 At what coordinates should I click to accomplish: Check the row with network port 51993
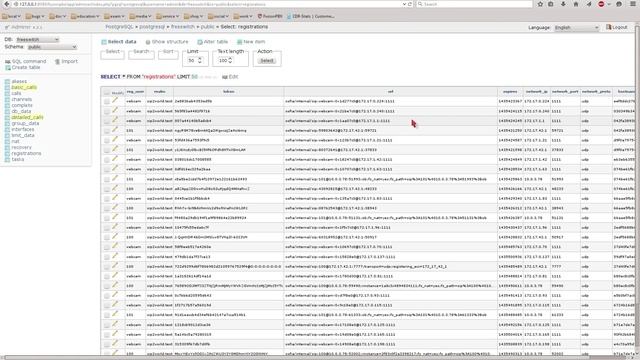tap(107, 179)
